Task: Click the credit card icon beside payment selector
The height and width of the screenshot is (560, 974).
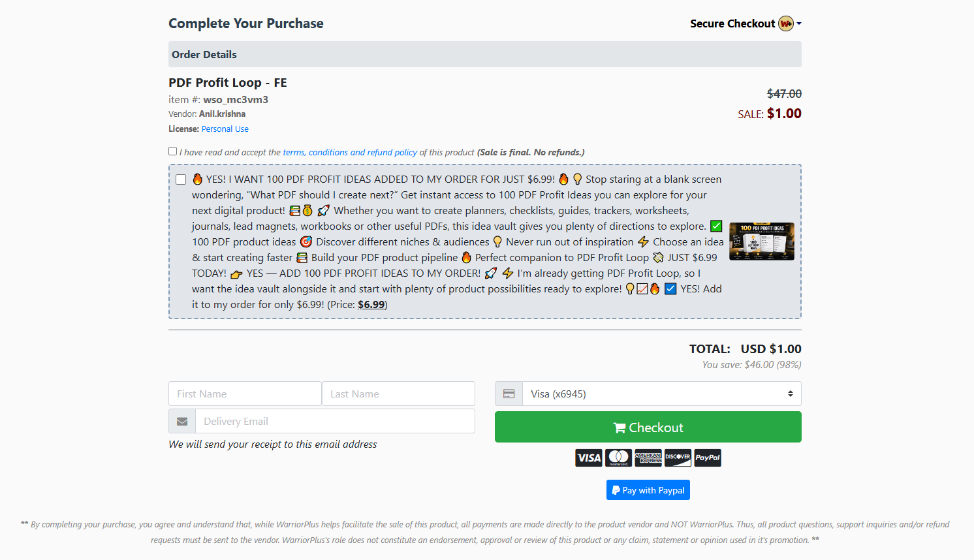Action: pos(509,394)
